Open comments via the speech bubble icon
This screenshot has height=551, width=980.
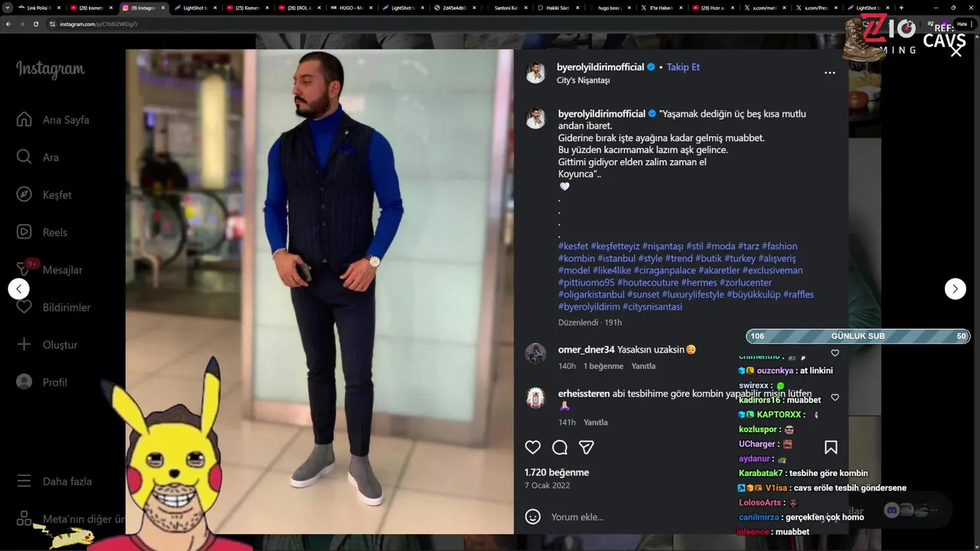tap(560, 447)
